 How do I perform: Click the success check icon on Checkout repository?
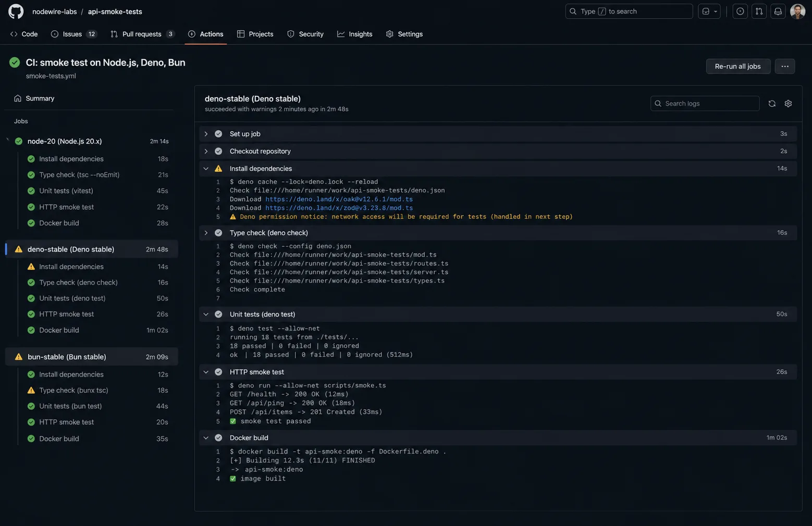click(218, 152)
